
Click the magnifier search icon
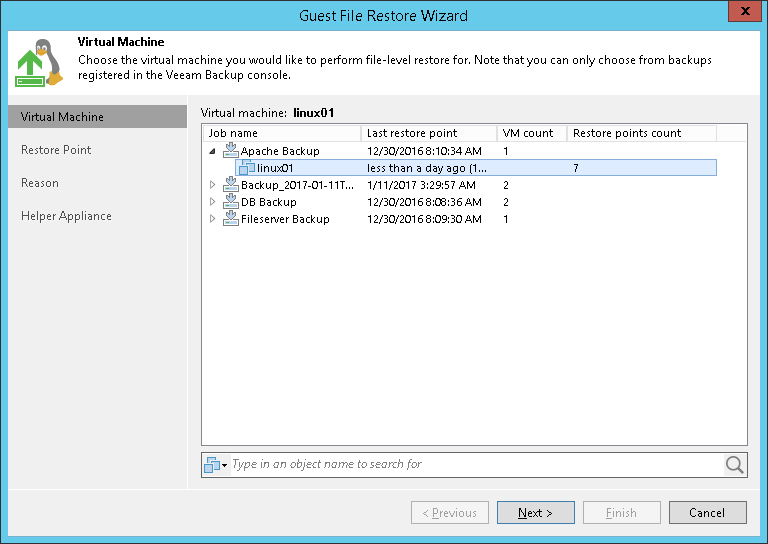point(735,465)
